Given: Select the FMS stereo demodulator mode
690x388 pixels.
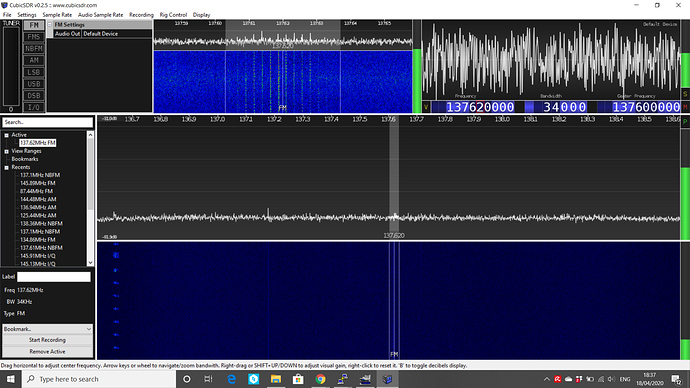Looking at the screenshot, I should pyautogui.click(x=34, y=37).
